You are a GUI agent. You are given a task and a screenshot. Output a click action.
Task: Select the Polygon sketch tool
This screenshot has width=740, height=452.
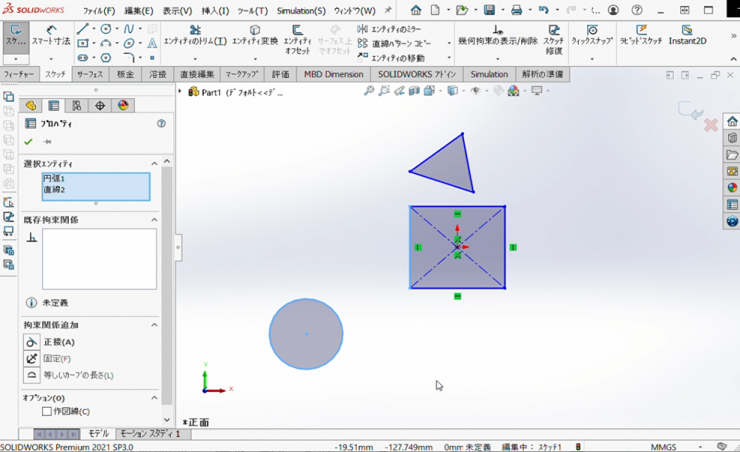(x=106, y=58)
